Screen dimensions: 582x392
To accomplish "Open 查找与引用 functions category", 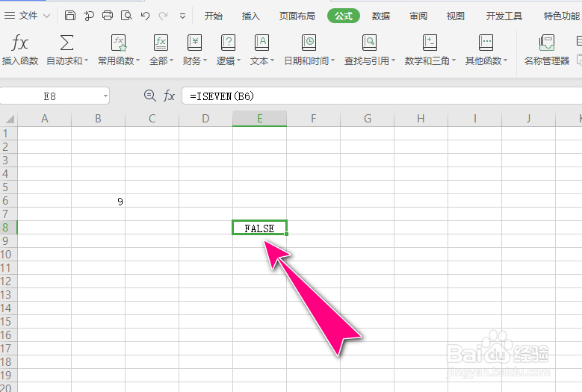I will (370, 50).
